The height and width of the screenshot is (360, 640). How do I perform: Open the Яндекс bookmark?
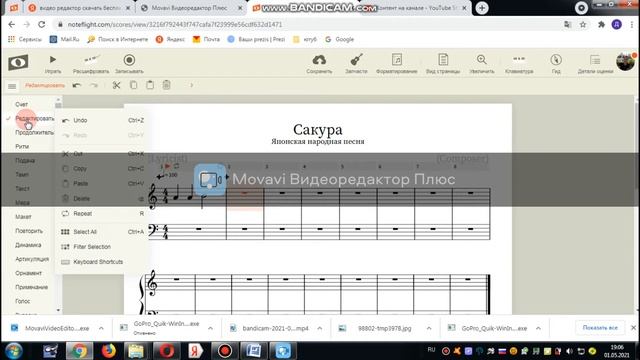(x=171, y=39)
